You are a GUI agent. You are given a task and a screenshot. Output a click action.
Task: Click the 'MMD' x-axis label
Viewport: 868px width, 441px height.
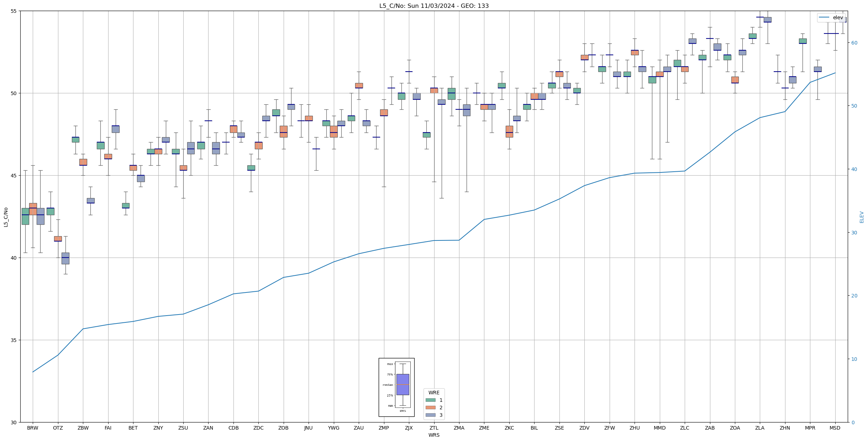pyautogui.click(x=660, y=428)
